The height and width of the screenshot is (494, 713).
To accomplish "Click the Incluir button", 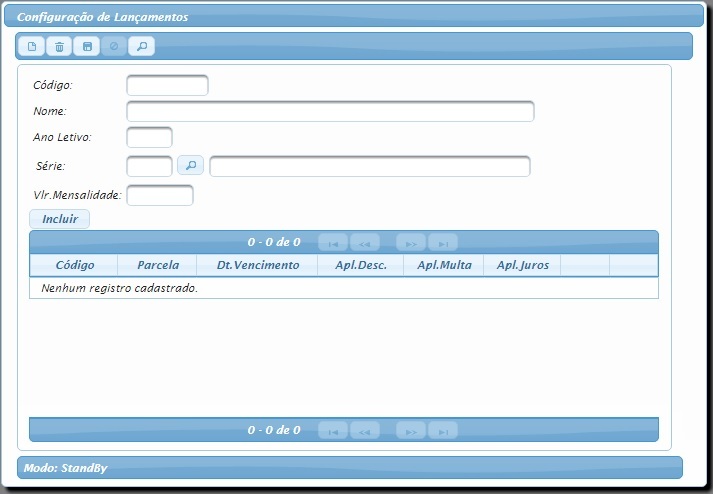I will pyautogui.click(x=60, y=219).
